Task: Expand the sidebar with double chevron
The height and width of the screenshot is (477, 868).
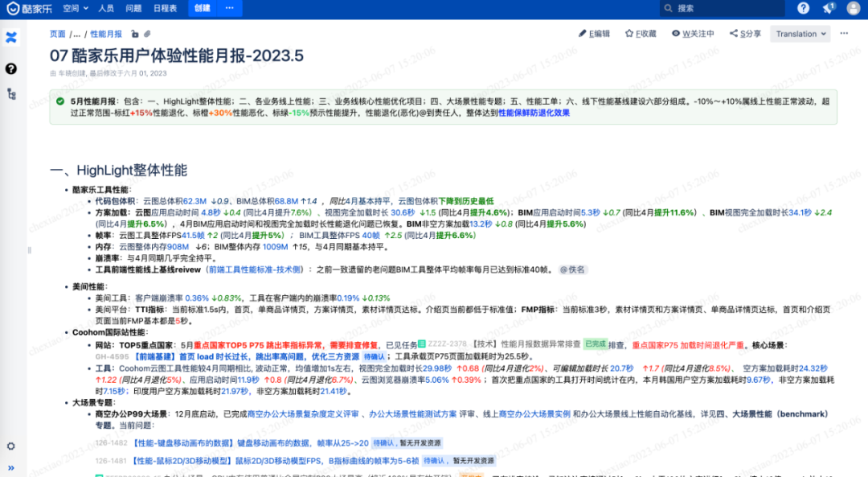Action: (11, 468)
